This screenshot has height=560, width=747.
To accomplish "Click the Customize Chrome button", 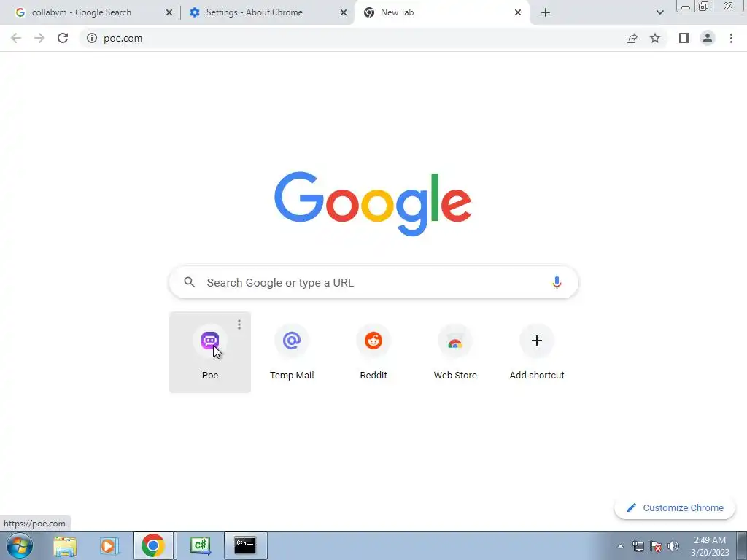I will [675, 507].
